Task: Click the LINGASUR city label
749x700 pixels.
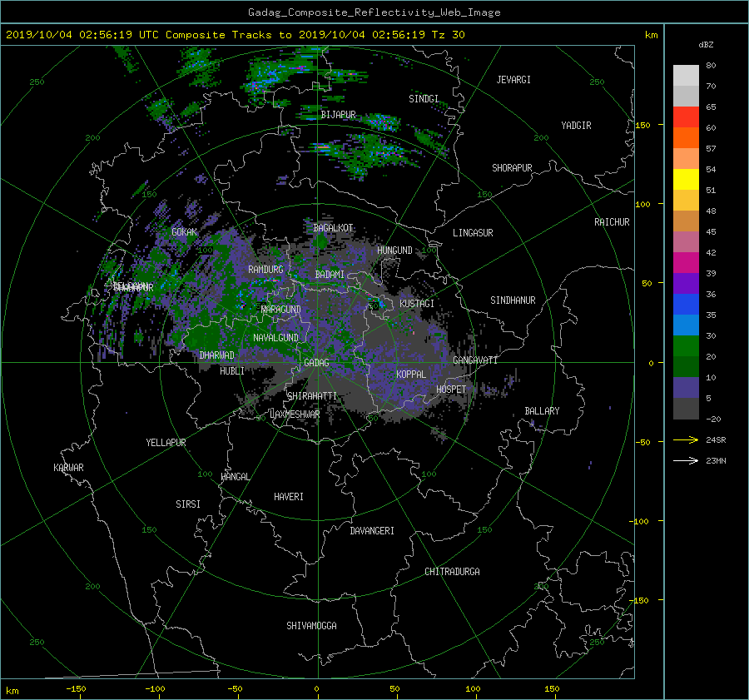Action: point(473,233)
